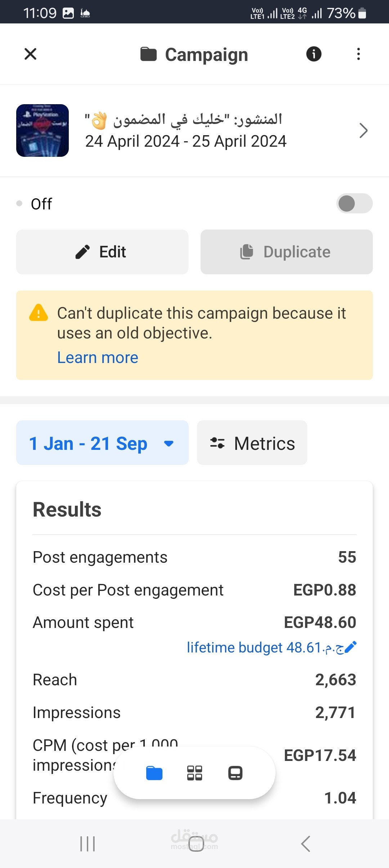389x868 pixels.
Task: Tap the lifetime budget 48.61 link
Action: click(265, 647)
